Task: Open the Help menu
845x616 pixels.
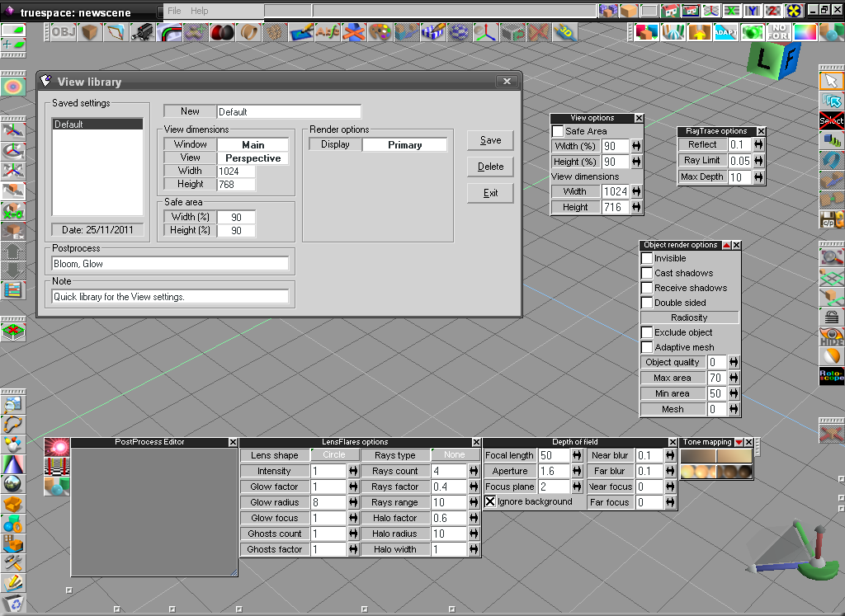Action: click(x=200, y=11)
